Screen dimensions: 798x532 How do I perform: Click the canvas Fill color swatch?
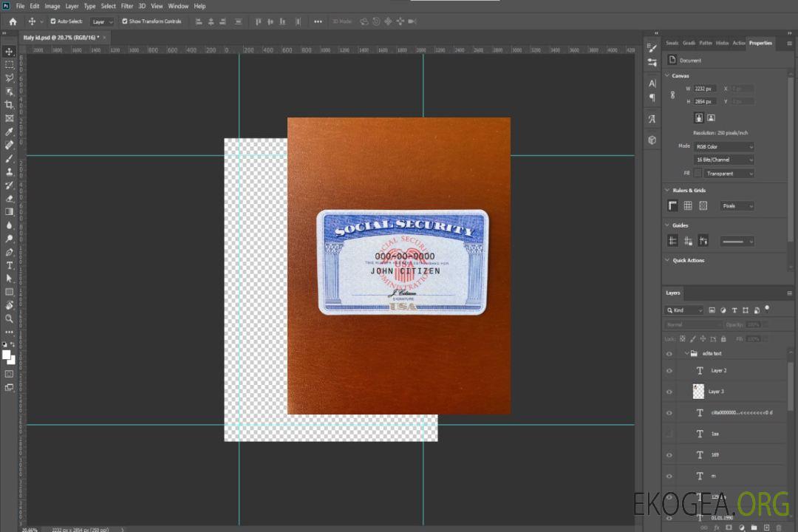tap(698, 174)
